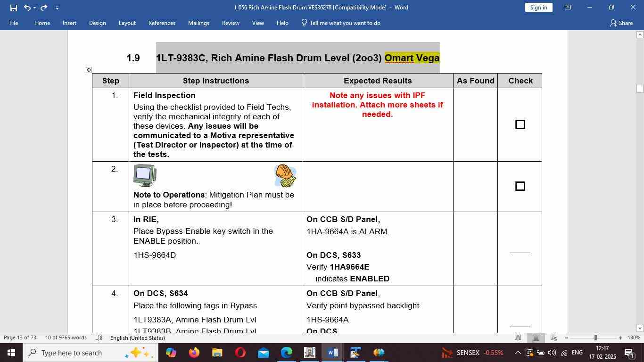Open the References tab
The height and width of the screenshot is (362, 644).
[x=162, y=23]
